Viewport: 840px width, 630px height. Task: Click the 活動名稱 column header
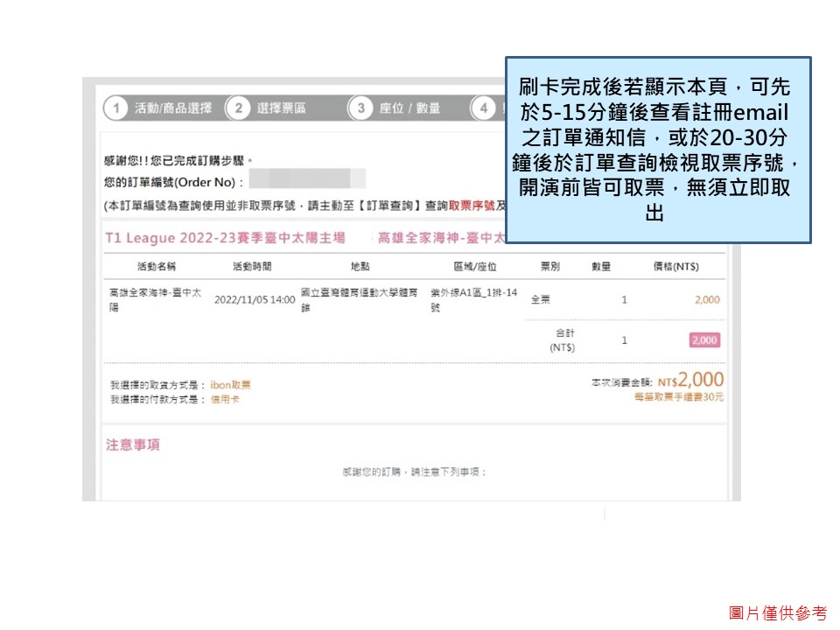coord(156,267)
